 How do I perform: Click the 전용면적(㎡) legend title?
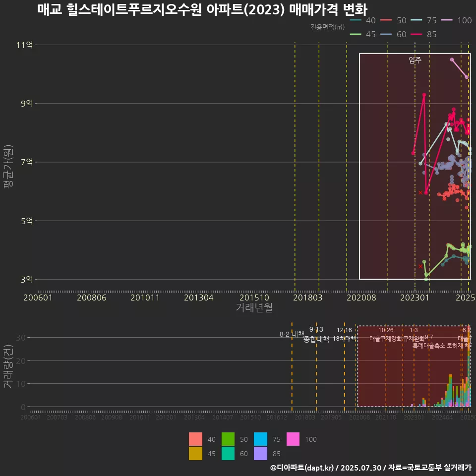tap(327, 27)
